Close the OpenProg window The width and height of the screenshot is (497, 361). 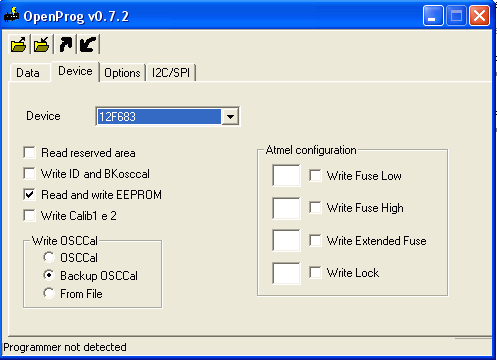click(479, 15)
